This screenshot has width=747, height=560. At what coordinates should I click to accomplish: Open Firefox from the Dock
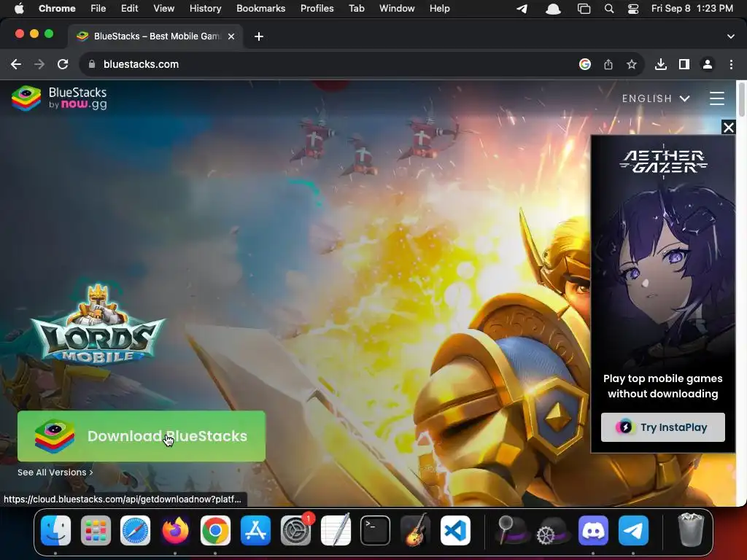pos(175,531)
